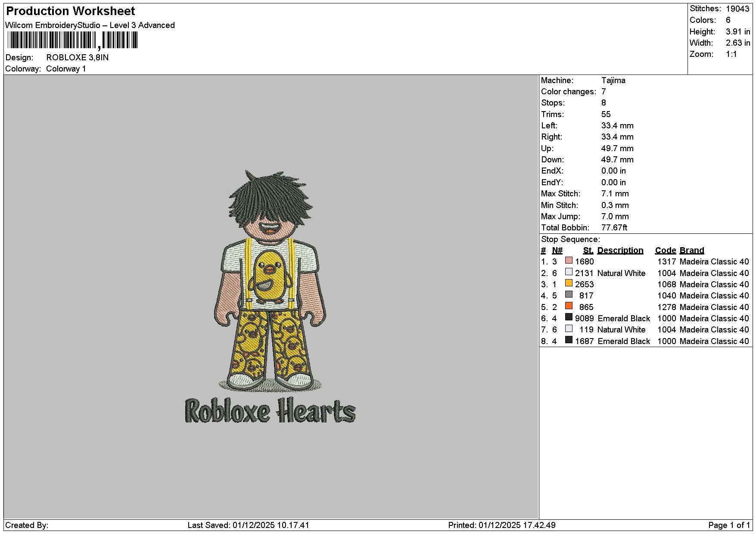
Task: Select the Height value '3.91 in'
Action: [738, 32]
